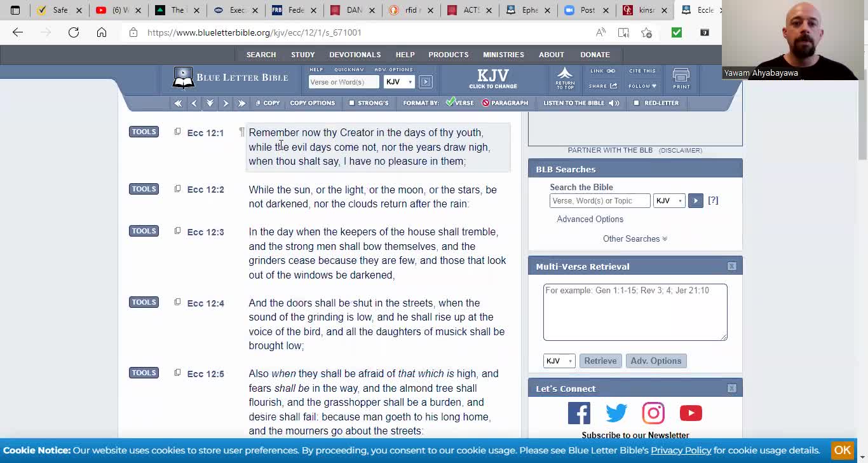
Task: Click Advanced Options link
Action: coord(590,219)
